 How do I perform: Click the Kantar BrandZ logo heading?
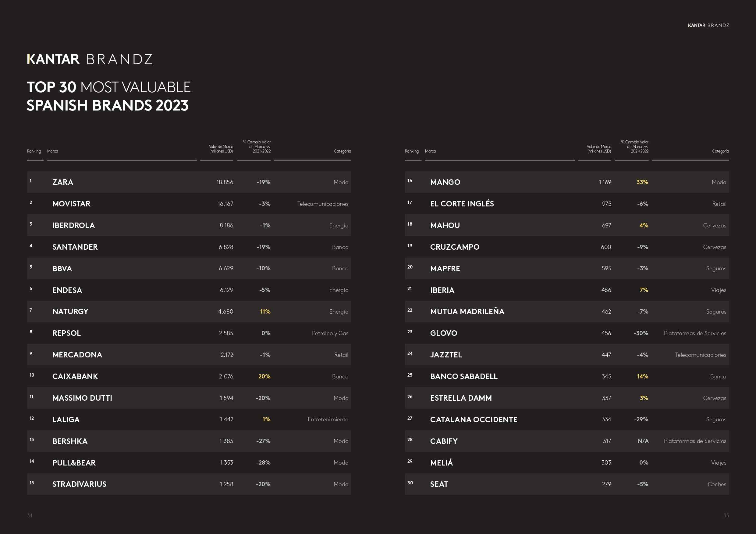90,59
